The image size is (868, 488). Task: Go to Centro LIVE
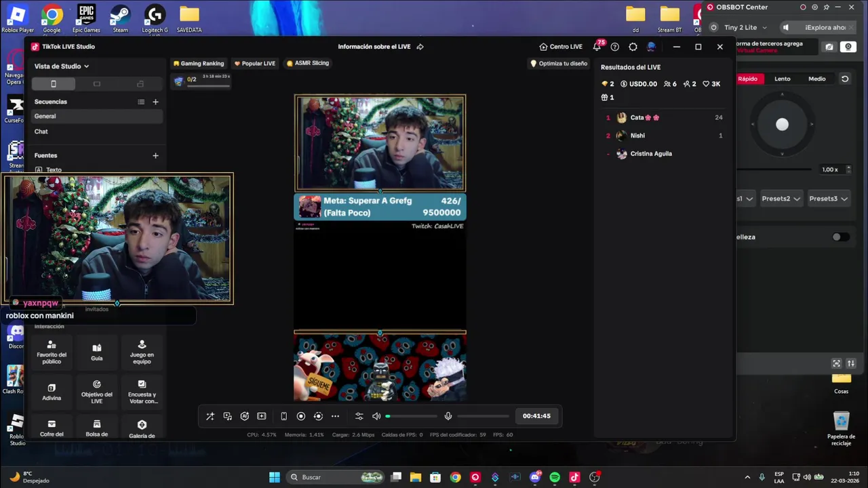tap(561, 47)
